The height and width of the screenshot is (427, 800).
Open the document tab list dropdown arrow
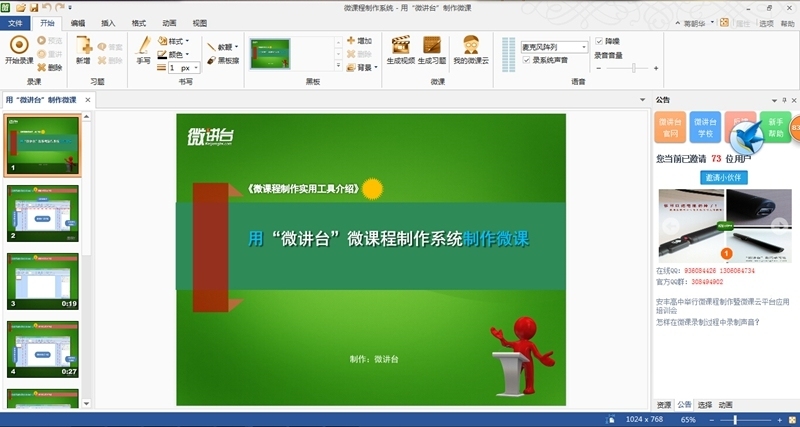click(642, 100)
